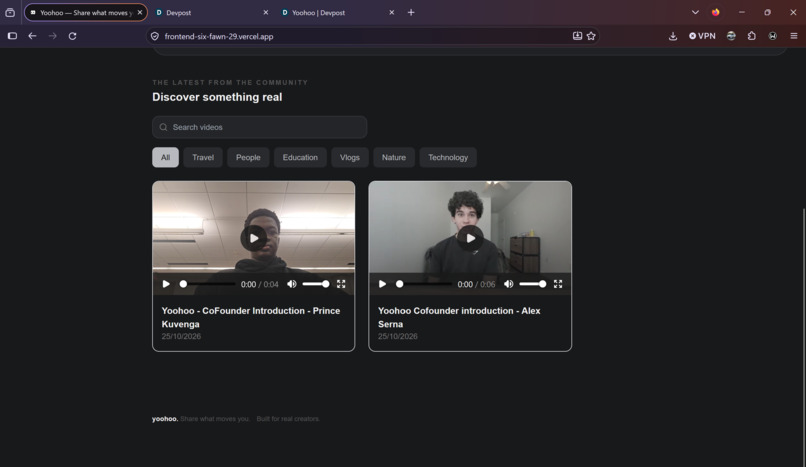Open fullscreen for Prince Kuvenga video
806x467 pixels.
(341, 284)
